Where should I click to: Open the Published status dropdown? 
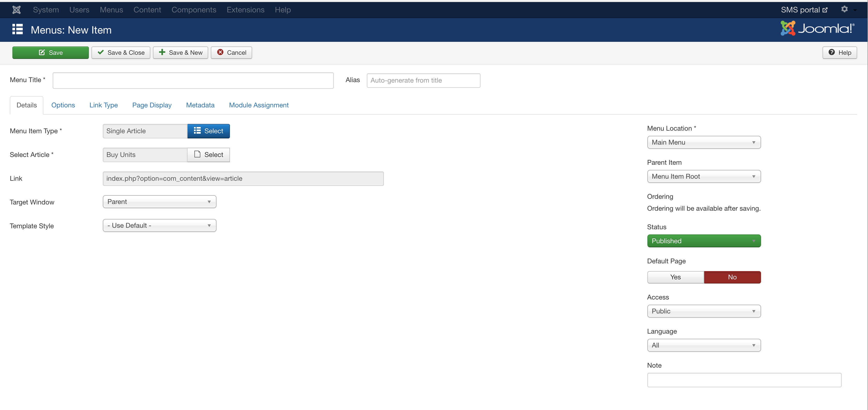click(703, 241)
